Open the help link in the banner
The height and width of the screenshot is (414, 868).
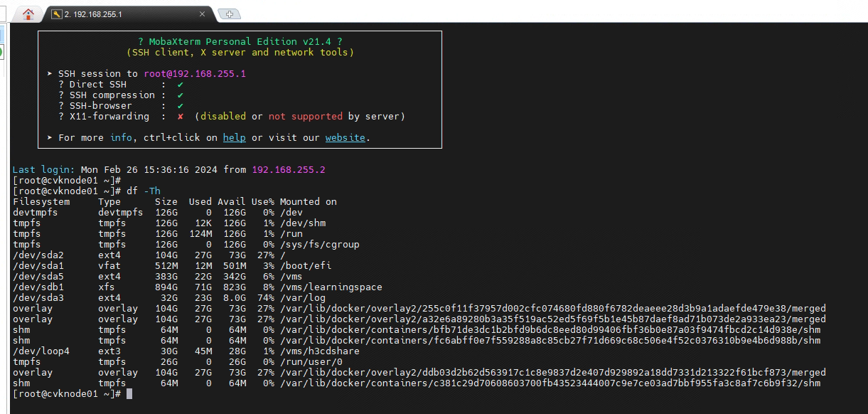[234, 138]
